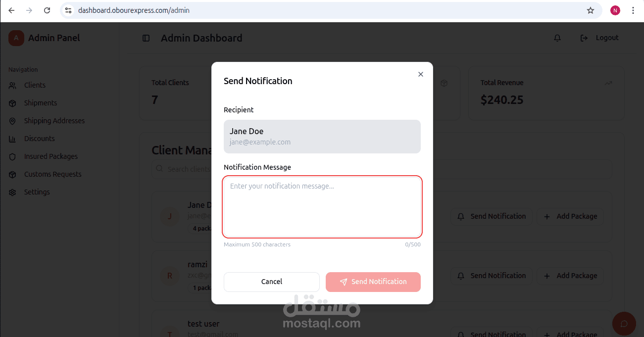Click the "Admin Dashboard" page title
The width and height of the screenshot is (644, 337).
coord(201,38)
